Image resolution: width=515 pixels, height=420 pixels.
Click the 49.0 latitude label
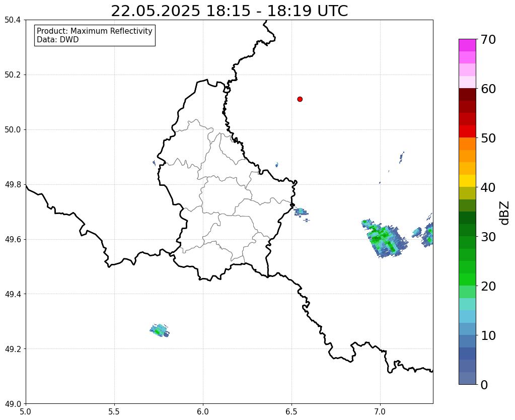pos(13,404)
